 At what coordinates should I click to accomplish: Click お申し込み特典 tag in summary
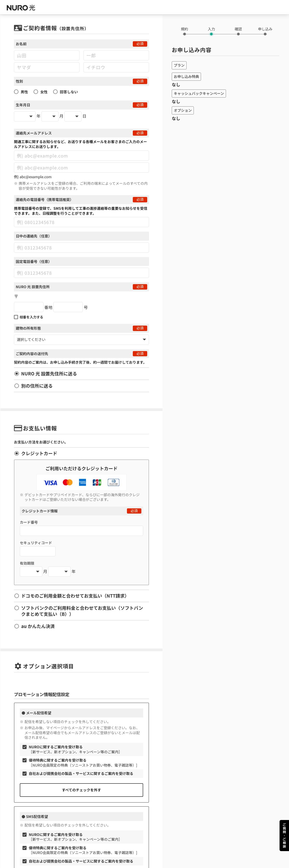coord(186,76)
